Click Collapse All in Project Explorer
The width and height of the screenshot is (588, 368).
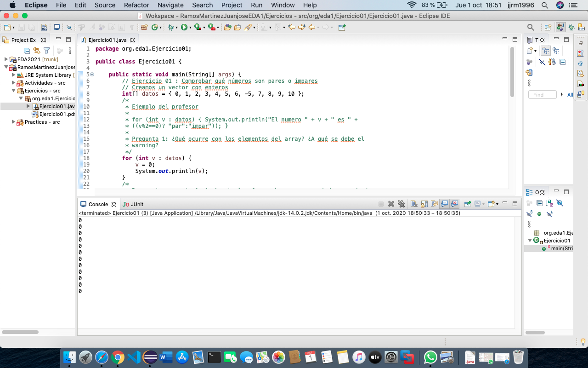(27, 51)
